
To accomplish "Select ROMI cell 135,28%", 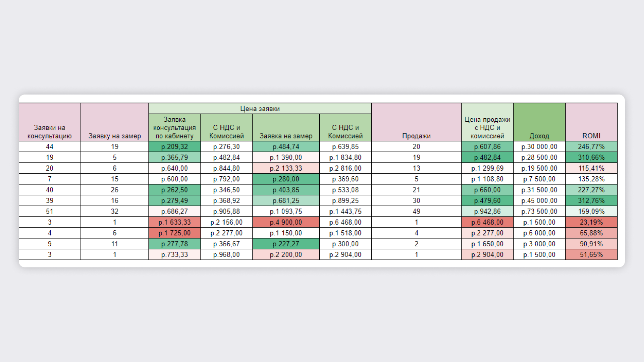I will pos(591,179).
